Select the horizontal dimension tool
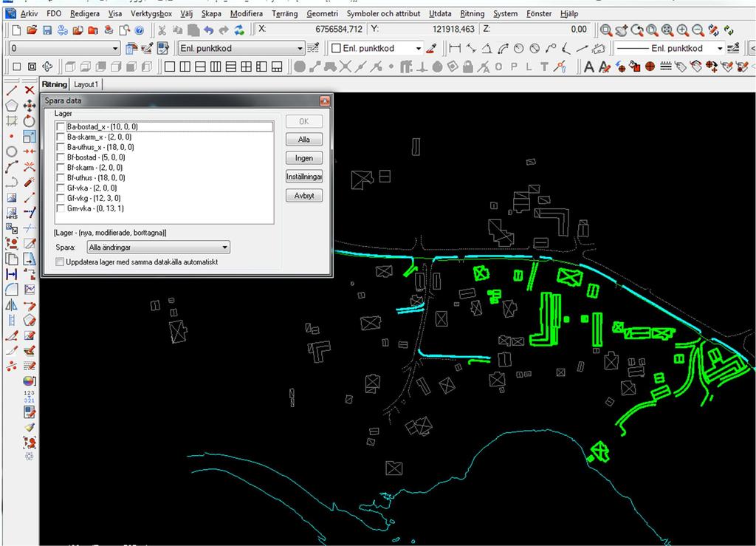The width and height of the screenshot is (756, 546). tap(455, 48)
